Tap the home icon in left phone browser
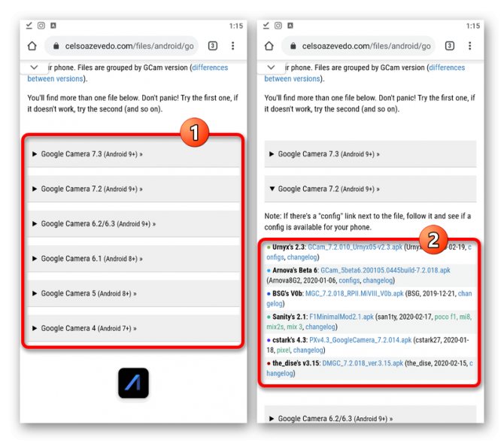504x443 pixels. [32, 46]
